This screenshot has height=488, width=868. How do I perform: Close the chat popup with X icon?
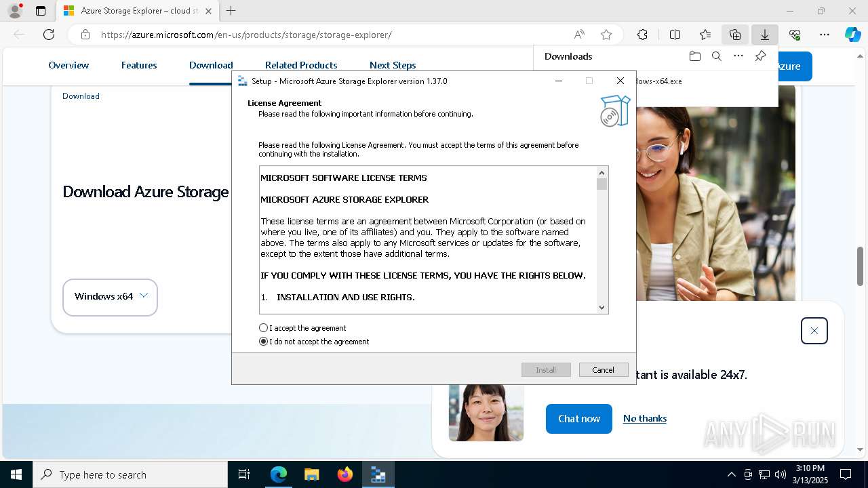click(x=814, y=331)
